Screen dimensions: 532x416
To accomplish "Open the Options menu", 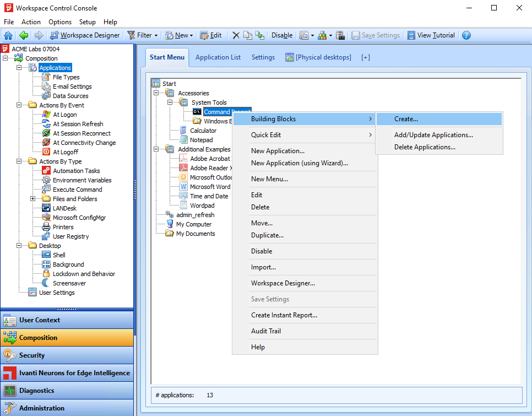I will pos(60,22).
